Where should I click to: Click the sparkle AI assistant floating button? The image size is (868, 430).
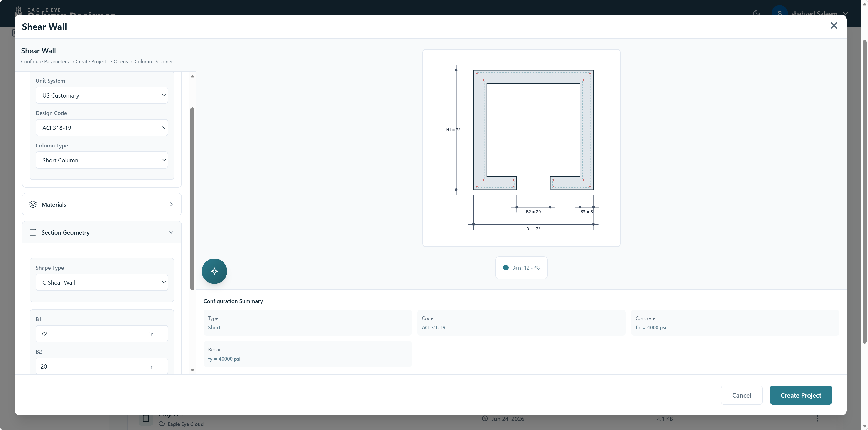coord(214,271)
